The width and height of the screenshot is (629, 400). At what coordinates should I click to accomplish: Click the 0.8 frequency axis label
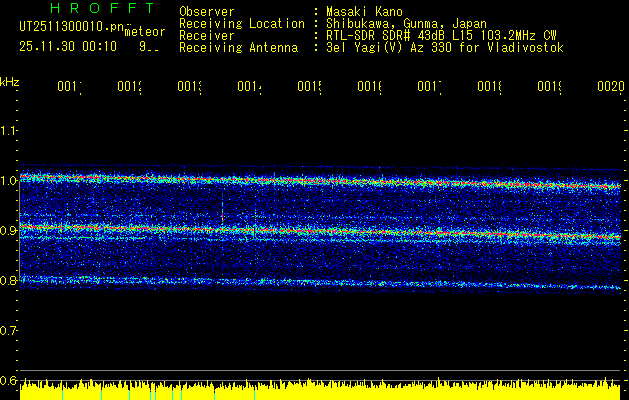click(9, 280)
